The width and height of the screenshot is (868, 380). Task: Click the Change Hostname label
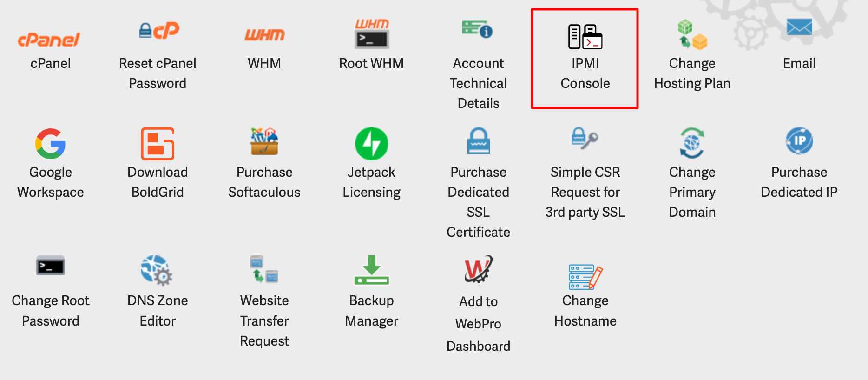(x=585, y=311)
